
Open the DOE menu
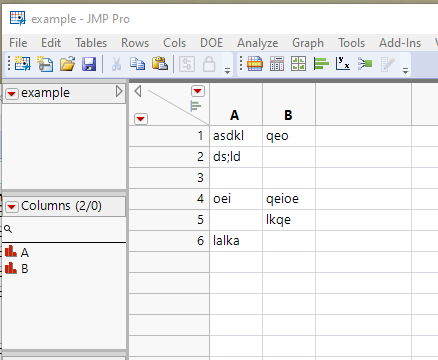[x=211, y=43]
